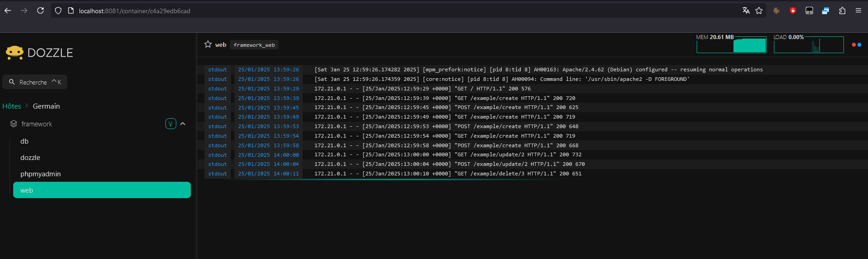Click log entry 'POST /example/create' 200 625
This screenshot has width=868, height=259.
446,107
